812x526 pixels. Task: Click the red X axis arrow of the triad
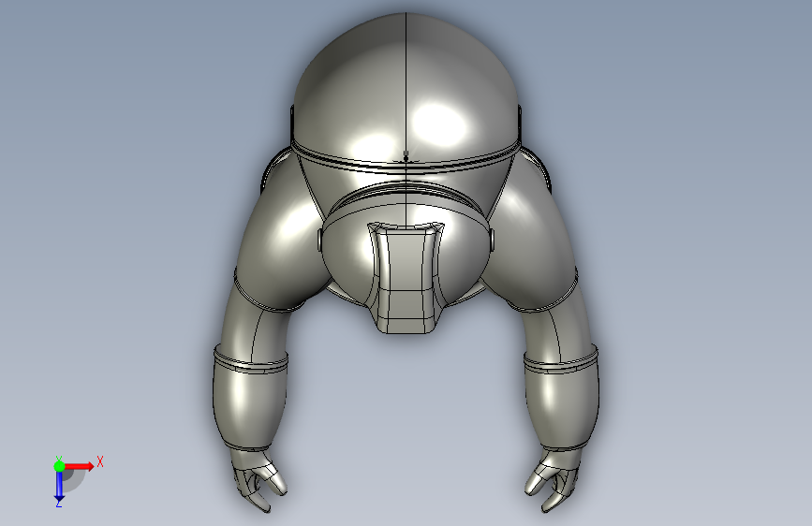coord(80,466)
